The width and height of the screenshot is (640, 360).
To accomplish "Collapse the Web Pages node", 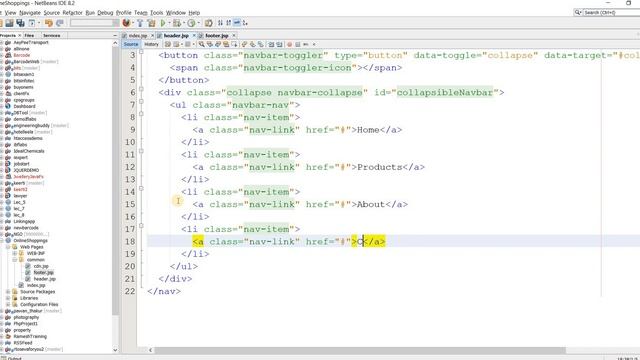I will 8,247.
